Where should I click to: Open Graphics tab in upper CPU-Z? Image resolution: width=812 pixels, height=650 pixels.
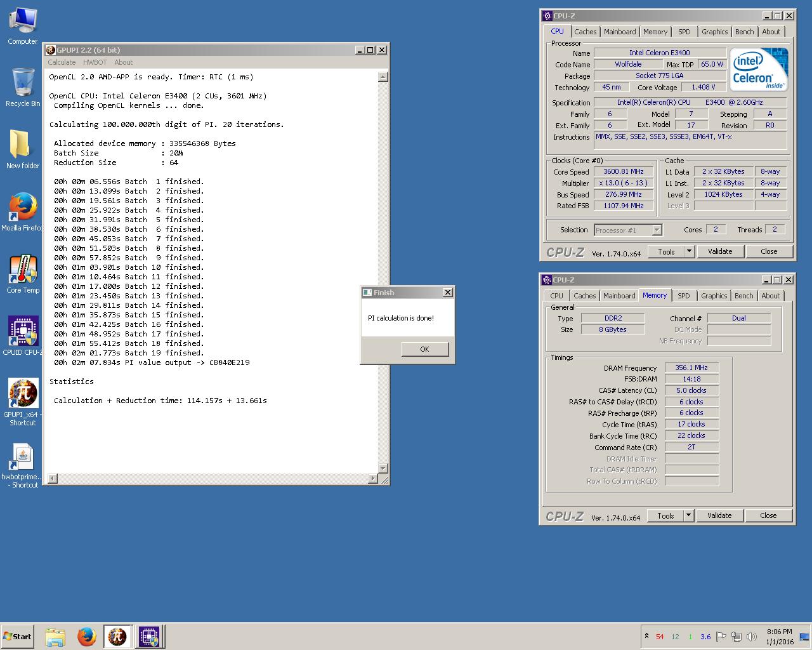[714, 32]
